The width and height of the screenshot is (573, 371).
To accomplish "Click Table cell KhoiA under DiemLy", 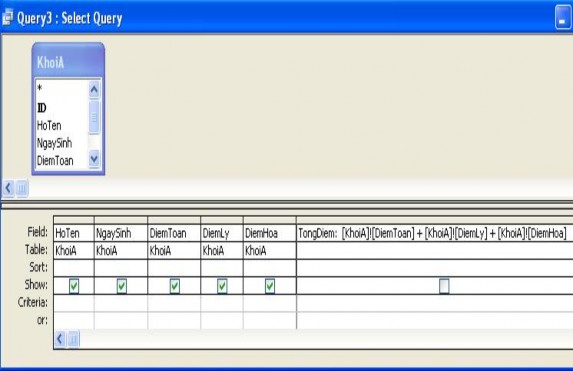I will click(222, 250).
